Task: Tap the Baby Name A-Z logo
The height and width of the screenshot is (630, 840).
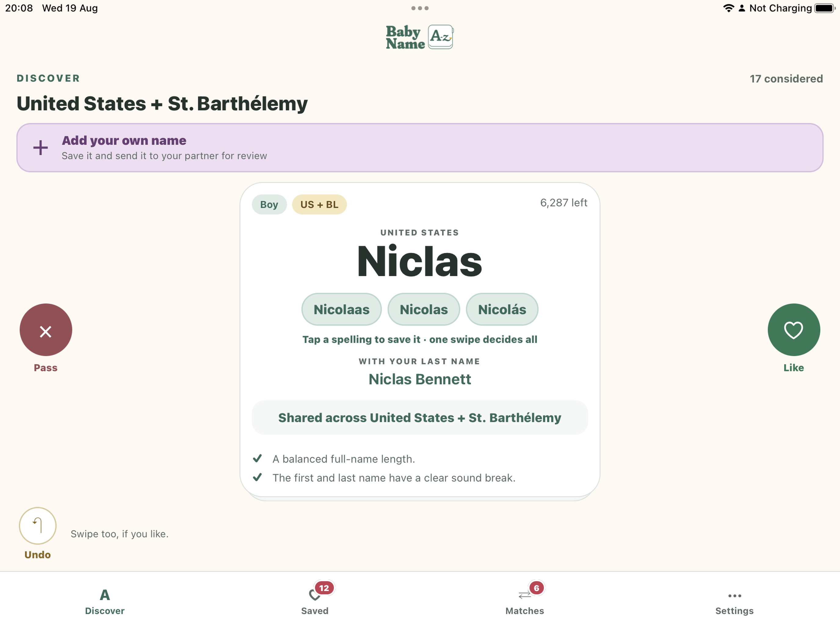Action: [420, 37]
